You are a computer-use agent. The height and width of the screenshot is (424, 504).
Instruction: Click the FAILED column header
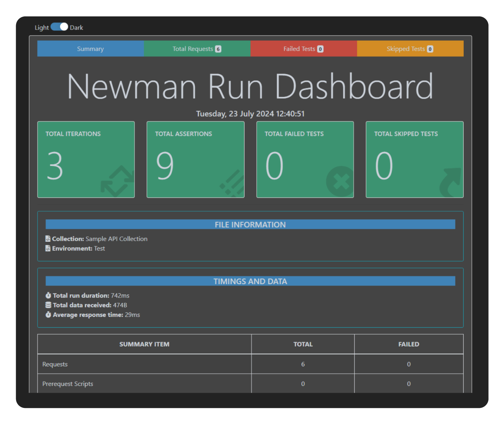coord(409,344)
